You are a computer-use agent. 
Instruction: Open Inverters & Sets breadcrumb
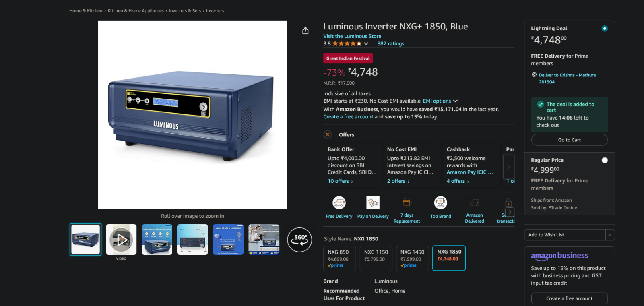[x=185, y=11]
